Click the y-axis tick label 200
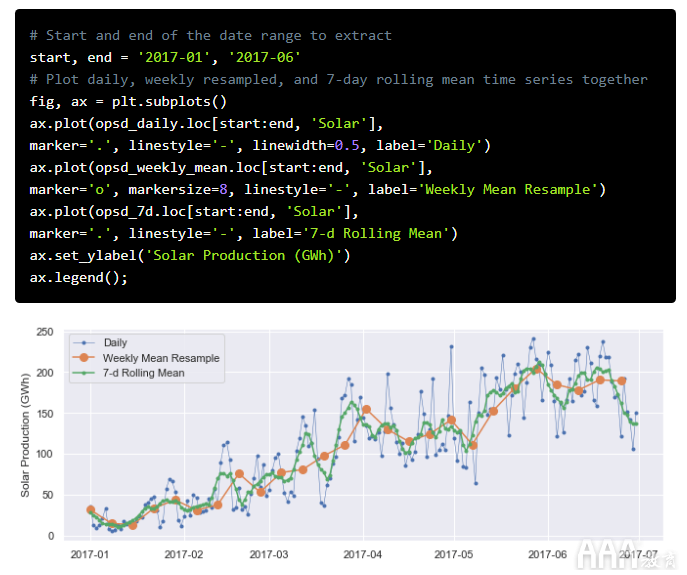Image resolution: width=687 pixels, height=575 pixels. [x=45, y=373]
